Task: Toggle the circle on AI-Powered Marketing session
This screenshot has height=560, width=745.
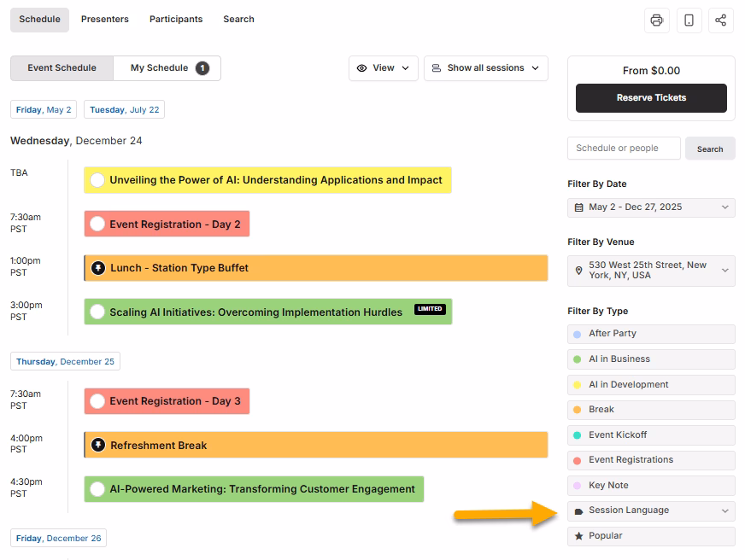Action: pos(97,488)
